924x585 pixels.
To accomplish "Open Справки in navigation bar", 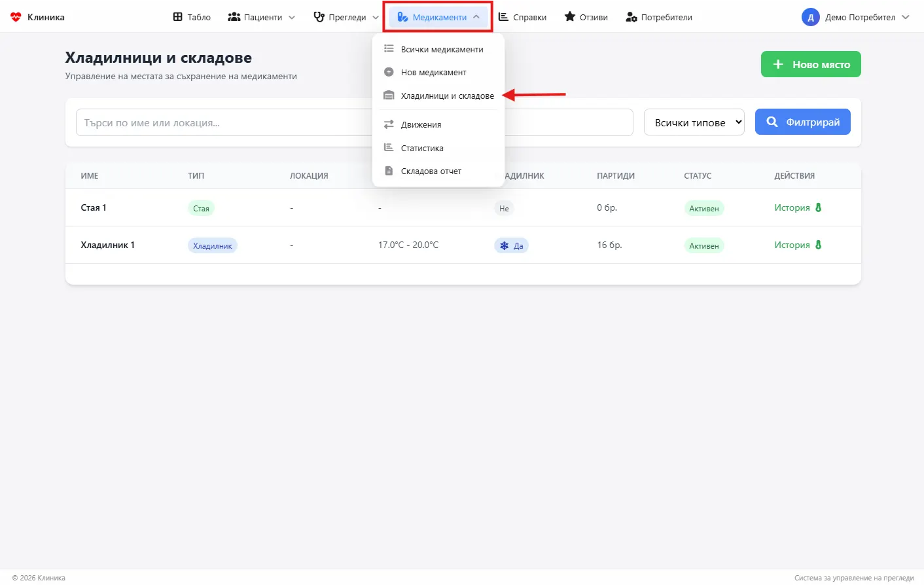I will click(522, 17).
